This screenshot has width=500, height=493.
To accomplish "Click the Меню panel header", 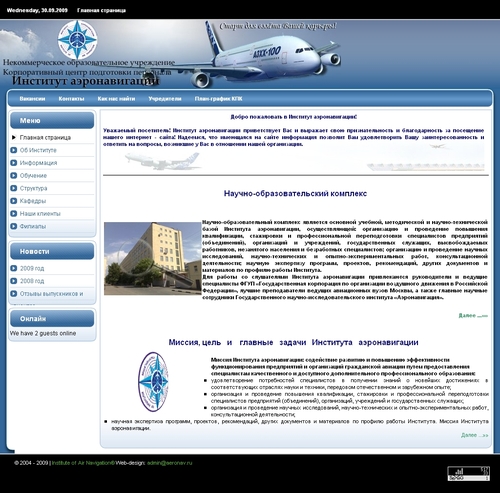I will tap(52, 120).
